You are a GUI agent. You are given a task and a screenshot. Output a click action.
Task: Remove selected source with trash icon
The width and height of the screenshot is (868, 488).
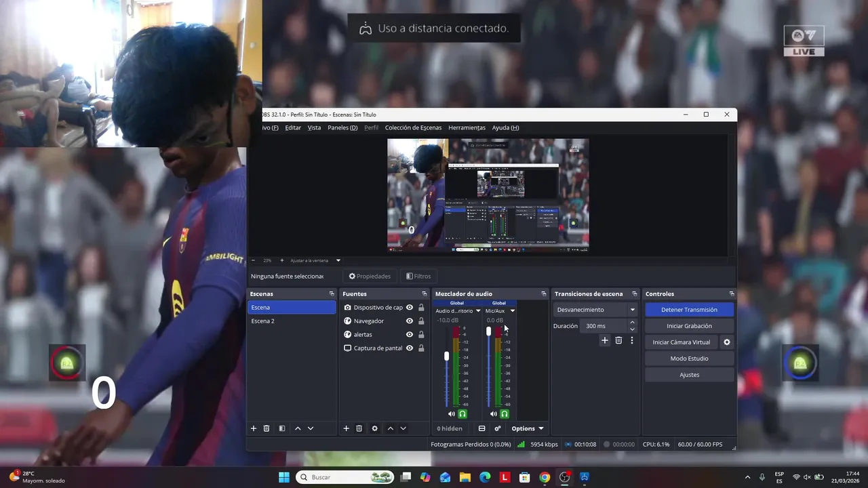click(x=359, y=428)
